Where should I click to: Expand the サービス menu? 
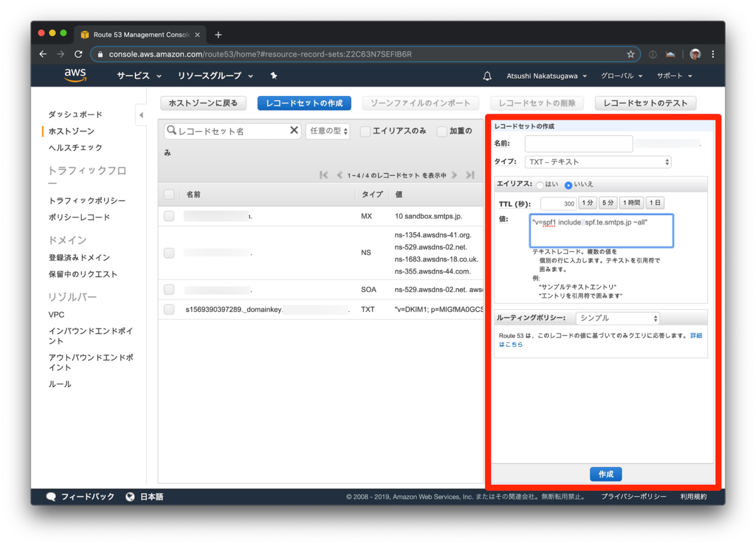tap(139, 76)
